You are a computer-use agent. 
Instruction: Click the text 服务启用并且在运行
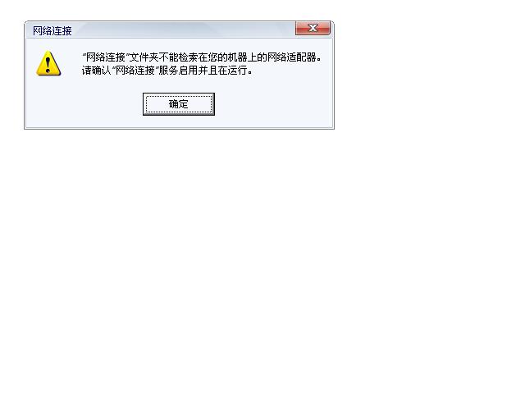(x=203, y=71)
